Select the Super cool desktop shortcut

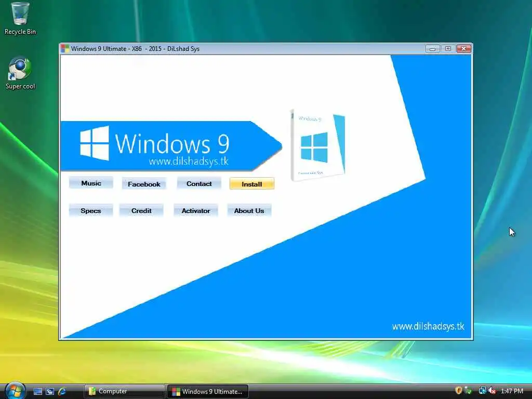pos(20,73)
